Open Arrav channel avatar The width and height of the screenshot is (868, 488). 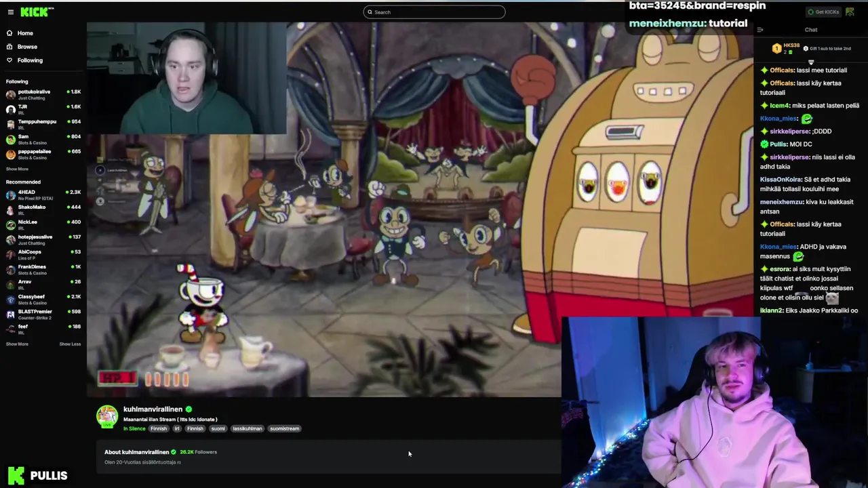(11, 285)
